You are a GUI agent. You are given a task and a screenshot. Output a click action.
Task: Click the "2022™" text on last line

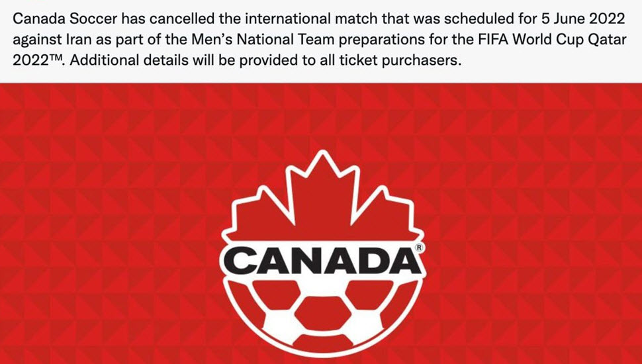(x=38, y=61)
